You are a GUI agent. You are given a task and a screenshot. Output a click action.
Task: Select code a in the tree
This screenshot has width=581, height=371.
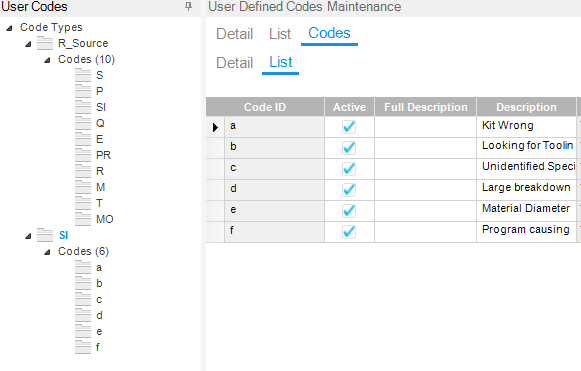(x=99, y=267)
